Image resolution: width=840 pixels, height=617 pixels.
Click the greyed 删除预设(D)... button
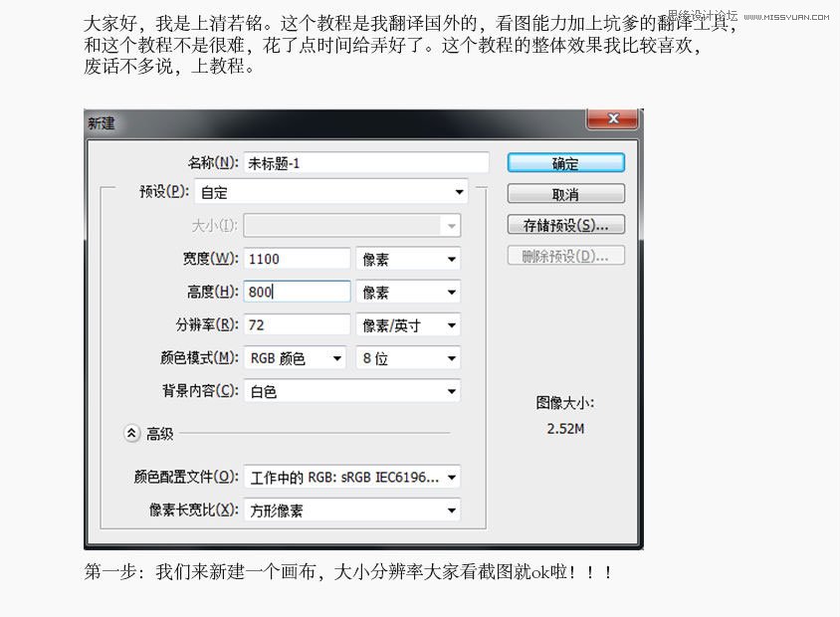565,256
